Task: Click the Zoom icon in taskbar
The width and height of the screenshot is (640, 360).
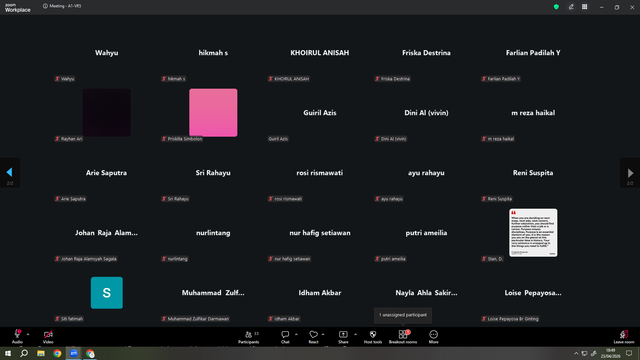Action: (74, 353)
